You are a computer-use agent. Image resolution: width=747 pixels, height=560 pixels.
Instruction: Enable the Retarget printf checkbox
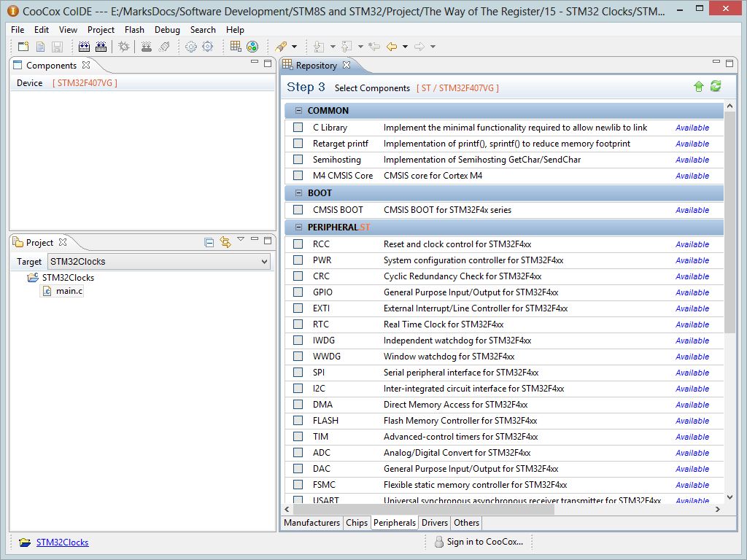point(298,144)
